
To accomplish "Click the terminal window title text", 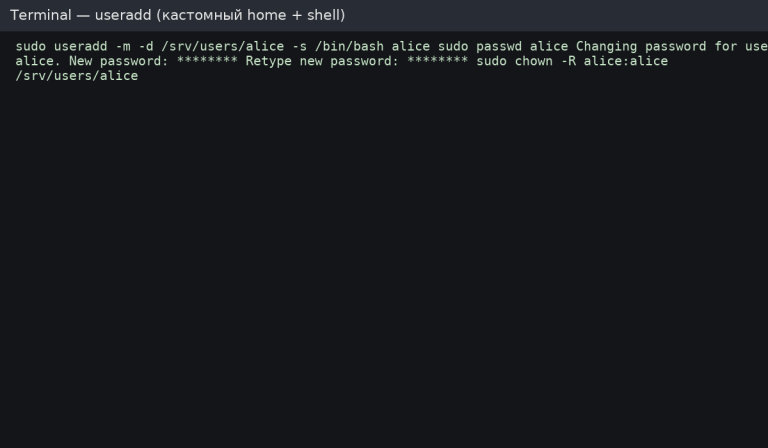I will 177,15.
